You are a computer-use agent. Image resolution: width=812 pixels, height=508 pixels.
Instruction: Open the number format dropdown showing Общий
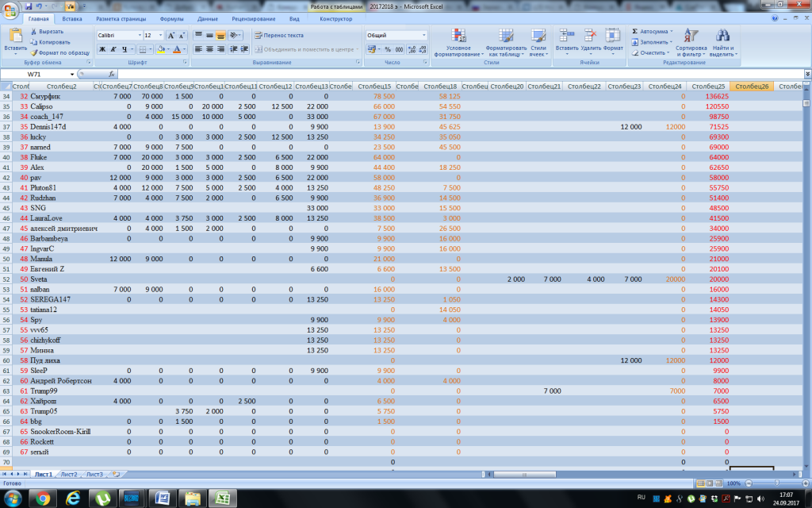tap(423, 36)
